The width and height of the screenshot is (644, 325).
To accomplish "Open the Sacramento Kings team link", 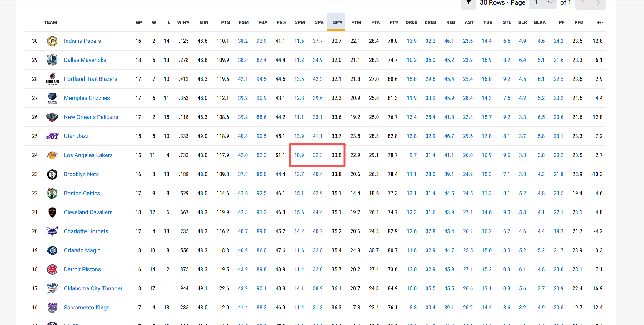I will click(87, 308).
